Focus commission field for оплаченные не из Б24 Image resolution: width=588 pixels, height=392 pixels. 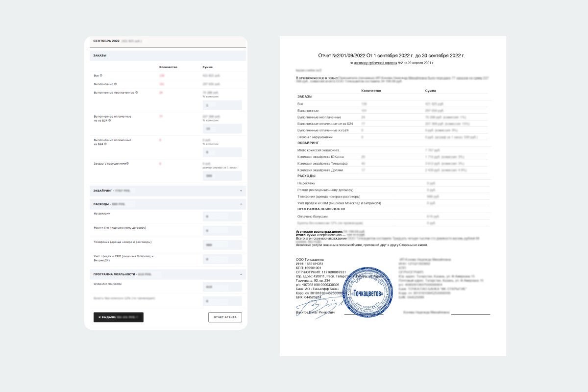(222, 128)
